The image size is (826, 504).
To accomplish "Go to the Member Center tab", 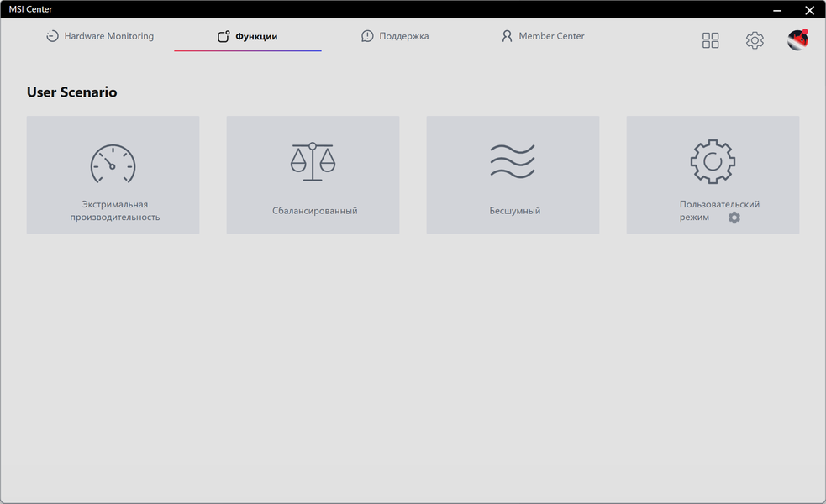I will pos(543,36).
